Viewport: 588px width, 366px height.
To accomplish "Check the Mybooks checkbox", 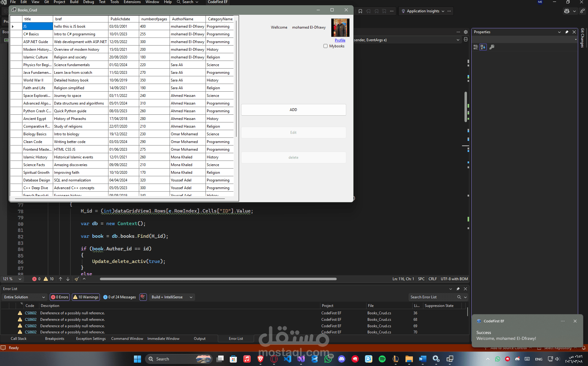I will pos(325,46).
